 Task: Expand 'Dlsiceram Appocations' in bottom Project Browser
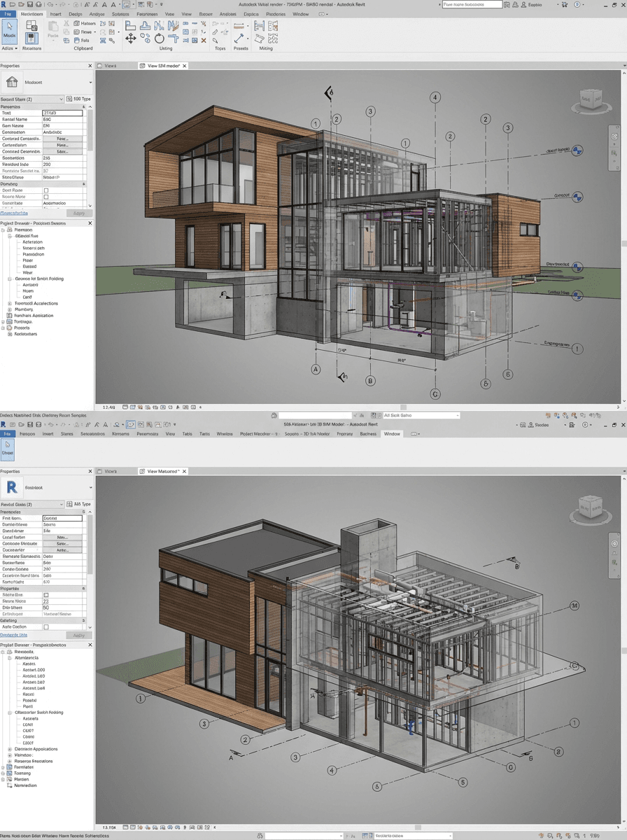tap(10, 749)
